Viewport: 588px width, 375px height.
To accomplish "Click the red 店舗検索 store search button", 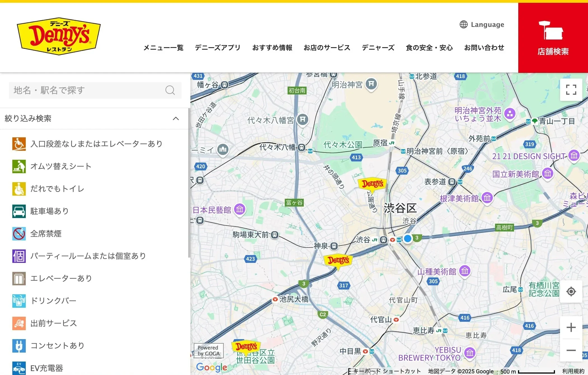I will coord(552,37).
